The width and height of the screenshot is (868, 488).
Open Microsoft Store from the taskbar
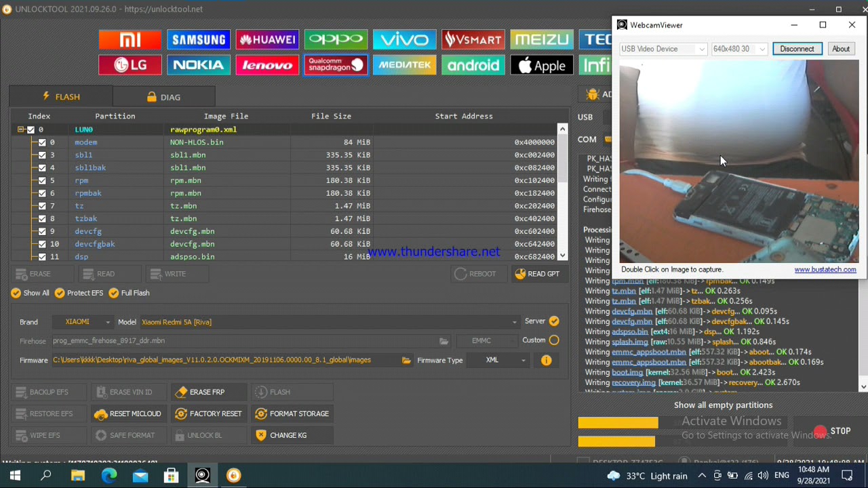click(x=171, y=476)
